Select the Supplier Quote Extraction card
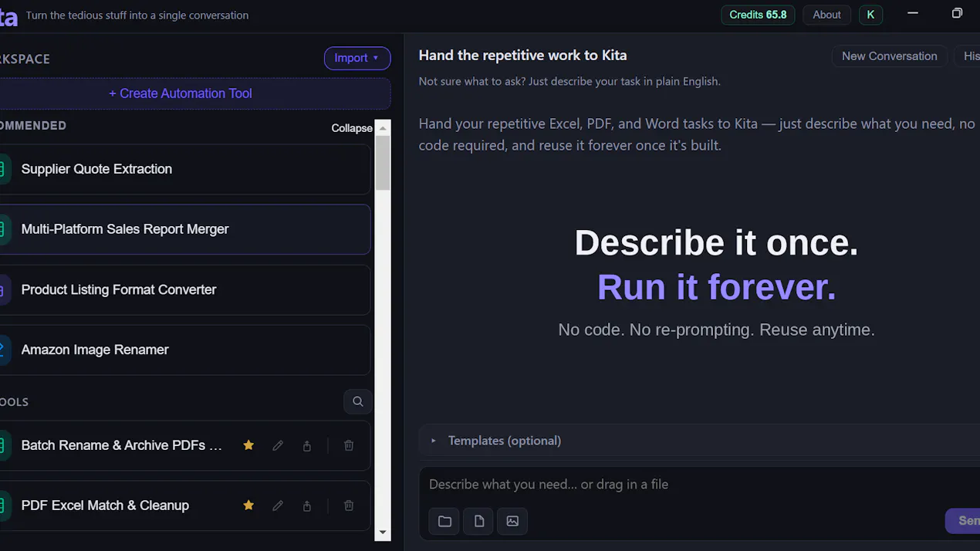This screenshot has width=980, height=551. (x=185, y=169)
